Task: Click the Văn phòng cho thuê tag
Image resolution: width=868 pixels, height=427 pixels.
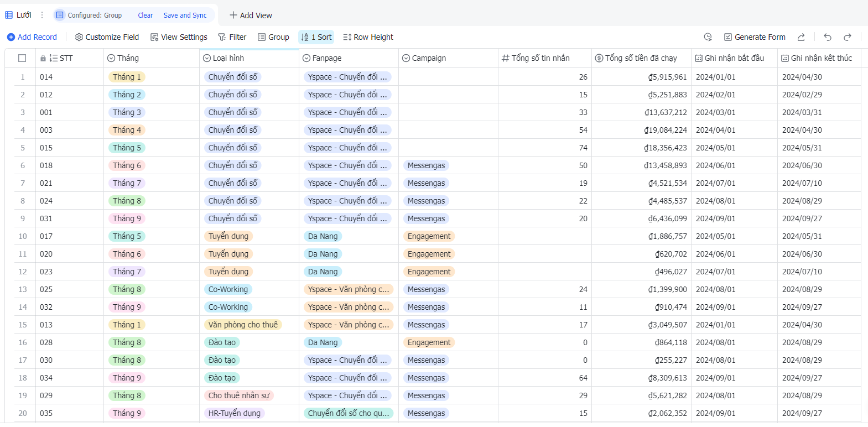Action: coord(243,325)
